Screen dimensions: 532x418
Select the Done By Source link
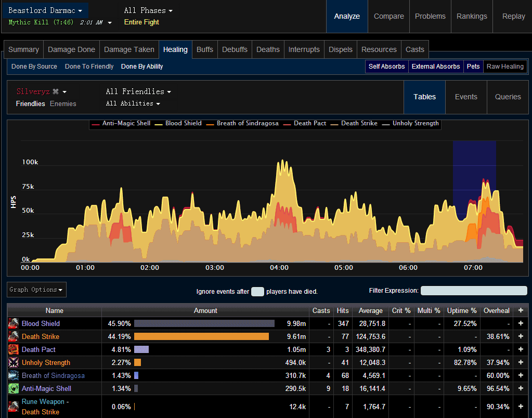[34, 67]
